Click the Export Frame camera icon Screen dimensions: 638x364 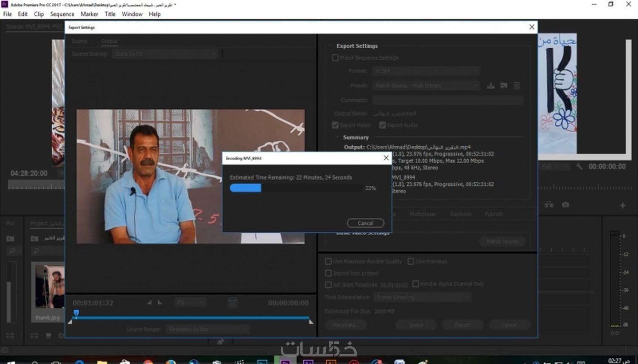(x=566, y=205)
